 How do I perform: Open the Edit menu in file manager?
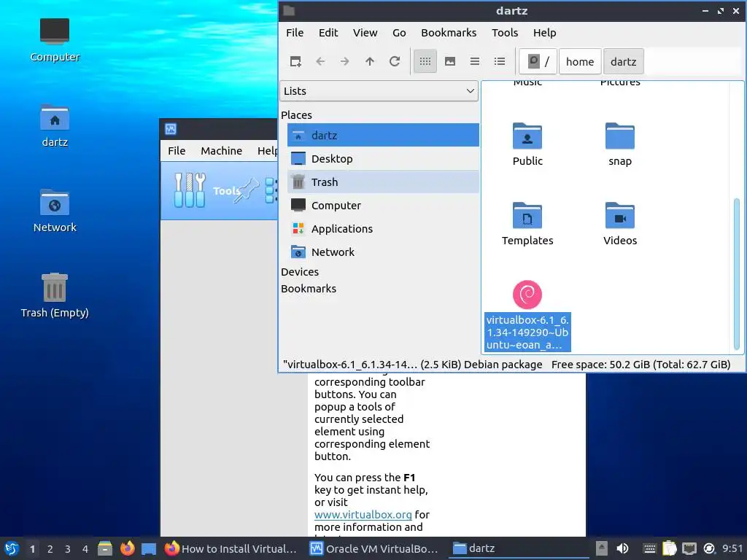click(x=328, y=33)
